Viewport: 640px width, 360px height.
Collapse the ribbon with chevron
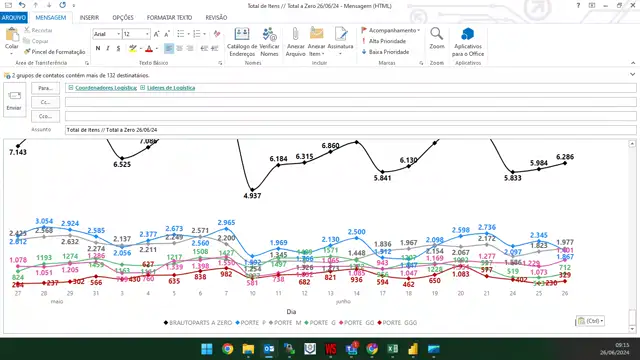pyautogui.click(x=633, y=63)
